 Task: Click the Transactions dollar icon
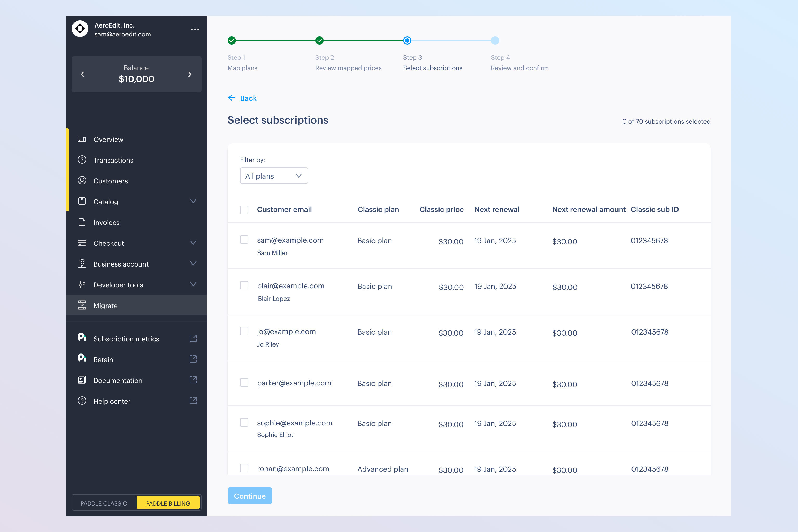click(x=82, y=160)
